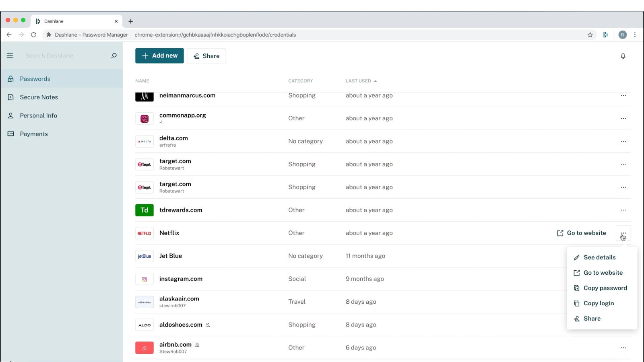Open the airbnb.com entry
Screen dimensions: 644x362
point(175,344)
